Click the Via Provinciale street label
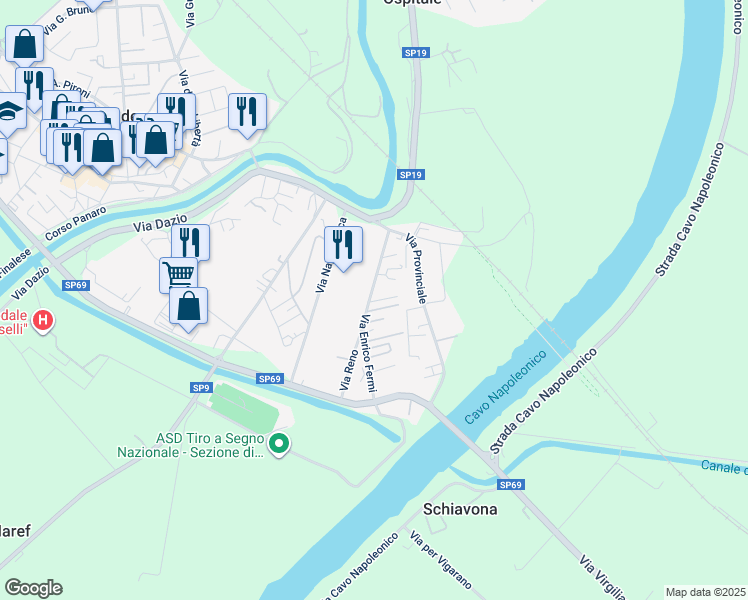 [416, 268]
